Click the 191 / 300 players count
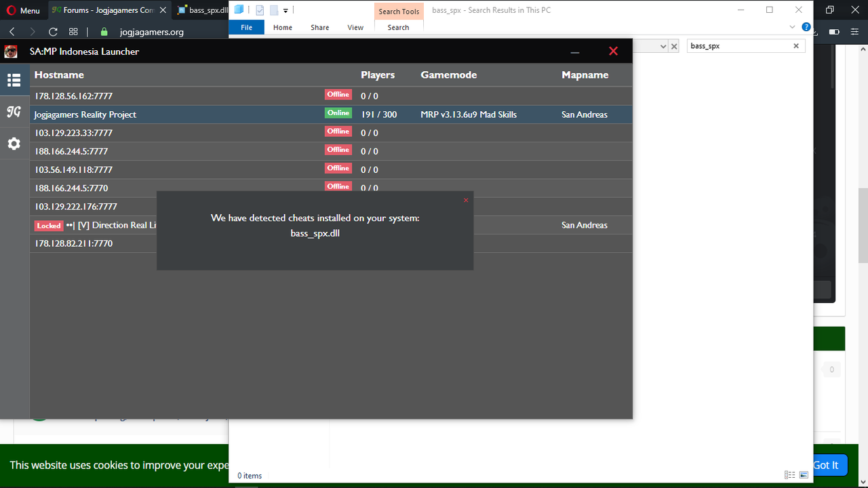This screenshot has width=868, height=488. pyautogui.click(x=379, y=115)
